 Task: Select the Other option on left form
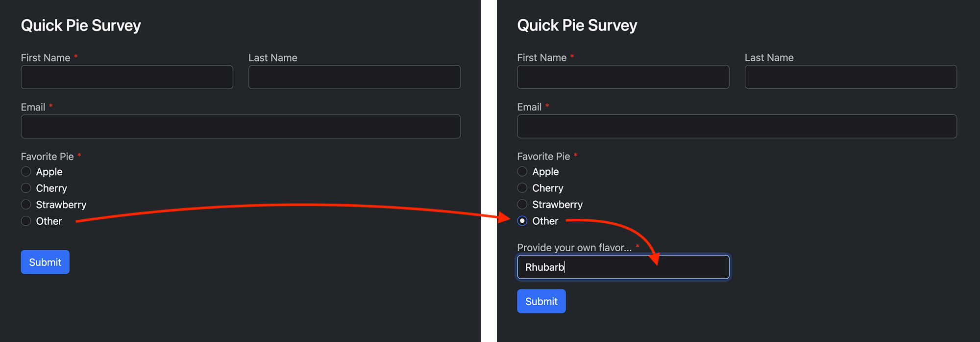click(25, 221)
